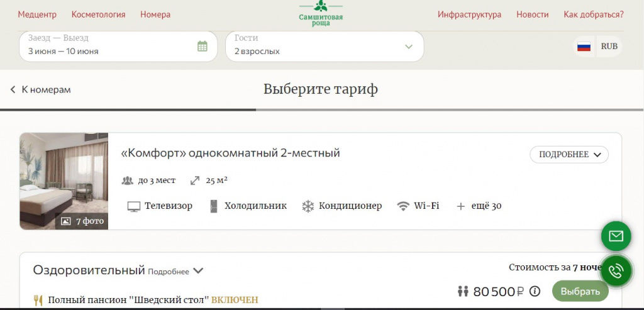Open the Инфраструктура menu item
This screenshot has height=310, width=644.
click(469, 14)
